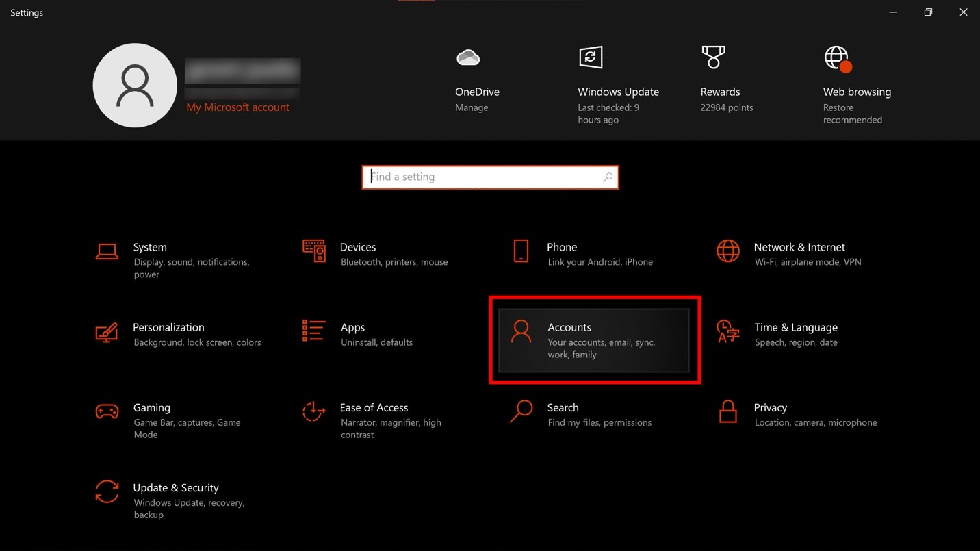Click 'Narrator, magnifier, high contrast' description
The width and height of the screenshot is (980, 551).
pos(391,428)
